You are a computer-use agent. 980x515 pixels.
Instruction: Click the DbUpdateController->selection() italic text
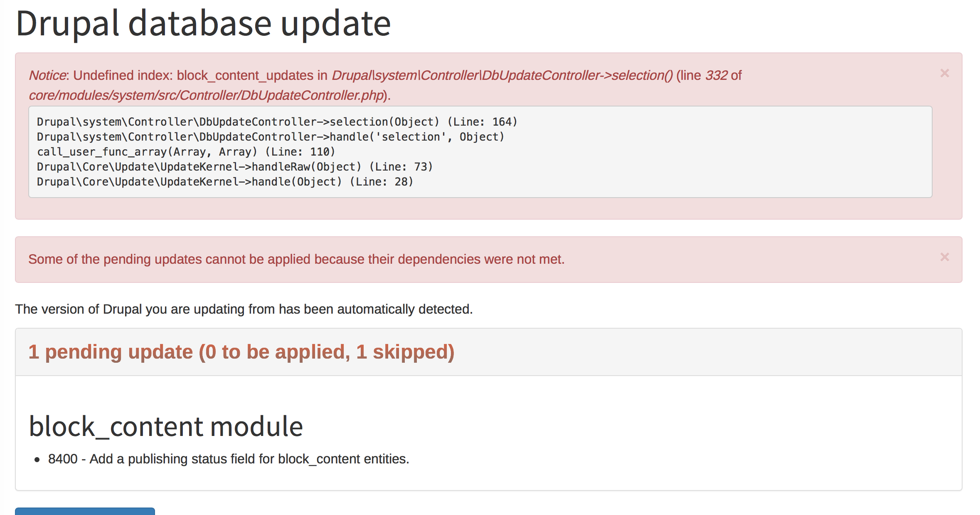[x=502, y=75]
